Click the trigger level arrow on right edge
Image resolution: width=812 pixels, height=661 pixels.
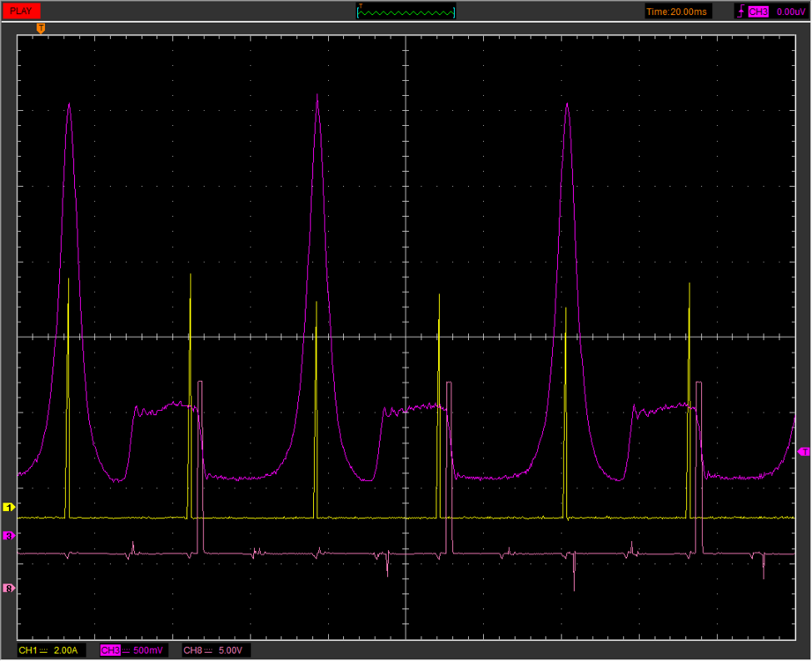tap(803, 451)
